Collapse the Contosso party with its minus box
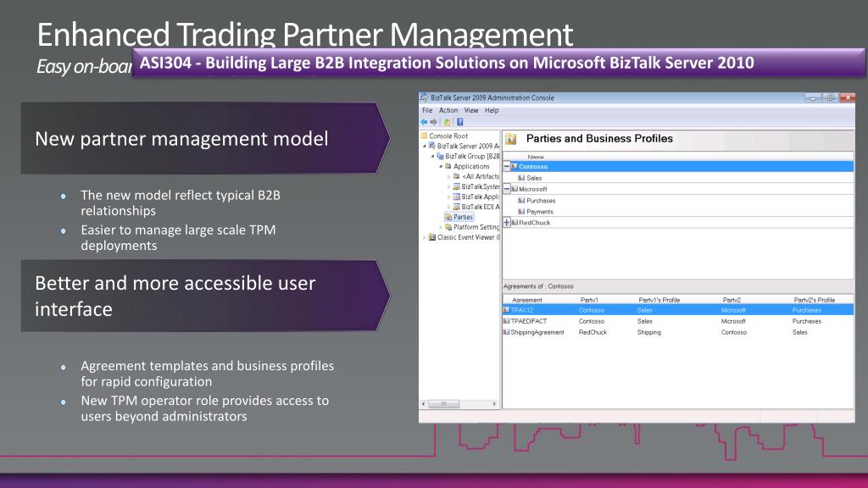The height and width of the screenshot is (488, 868). [507, 166]
